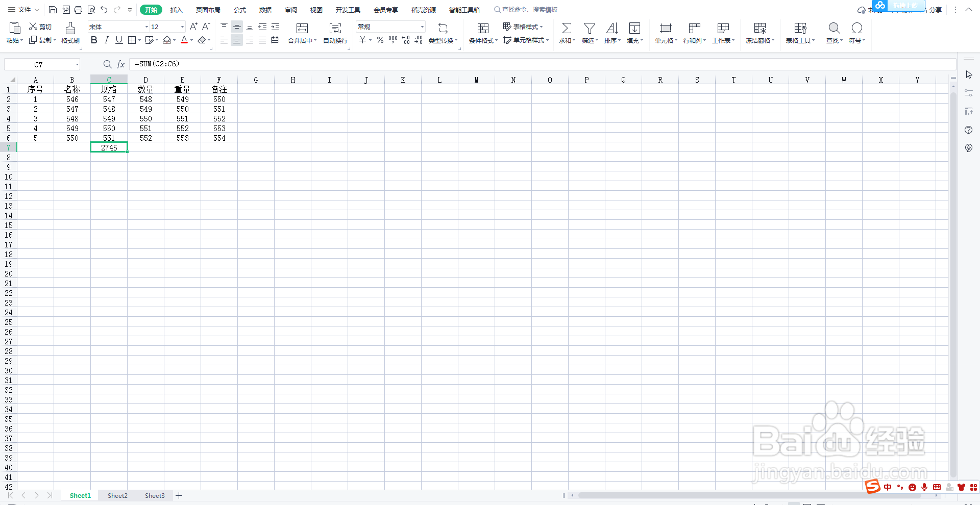Select the Format Painter (格式刷) tool
The image size is (980, 505).
click(x=70, y=33)
